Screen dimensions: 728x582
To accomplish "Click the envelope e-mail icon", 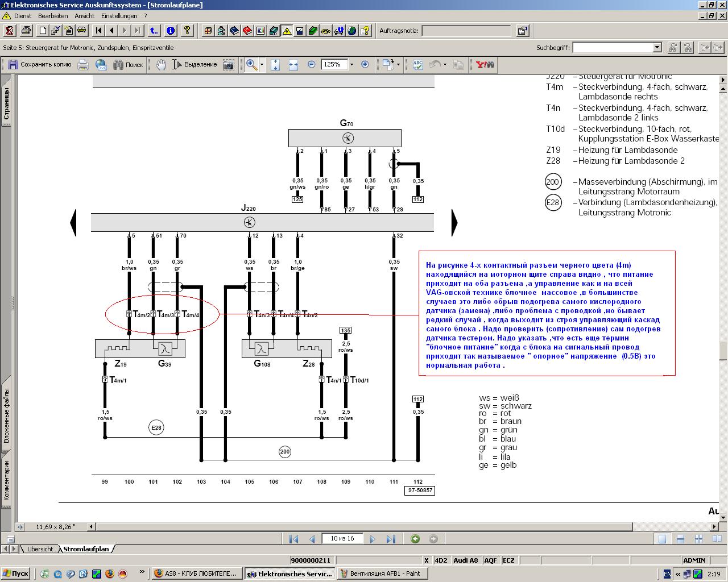I will click(101, 65).
